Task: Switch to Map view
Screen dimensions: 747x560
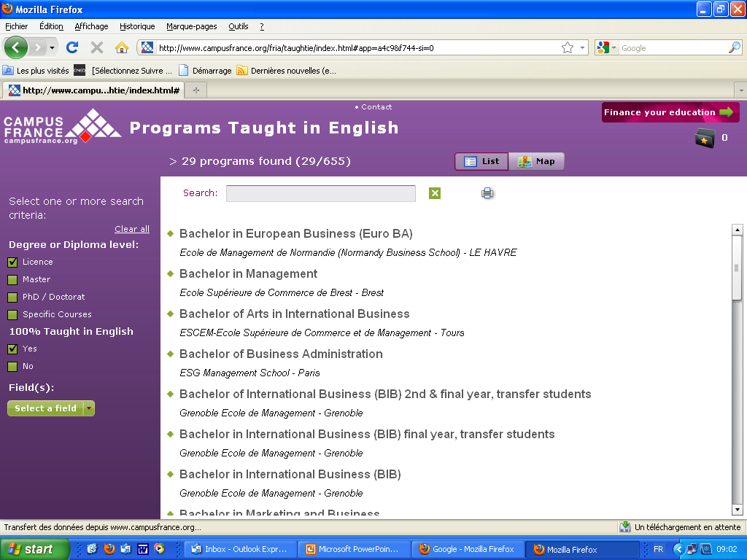Action: pyautogui.click(x=536, y=161)
